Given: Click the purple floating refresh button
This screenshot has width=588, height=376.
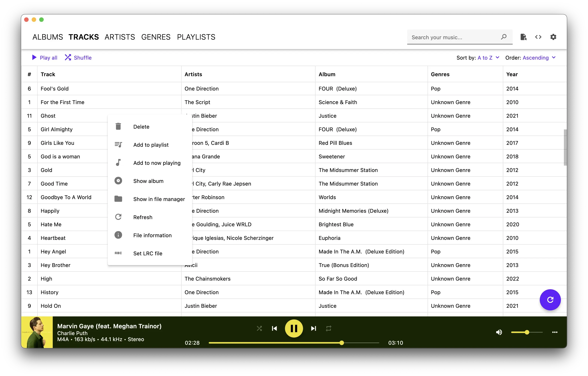Looking at the screenshot, I should click(x=550, y=300).
